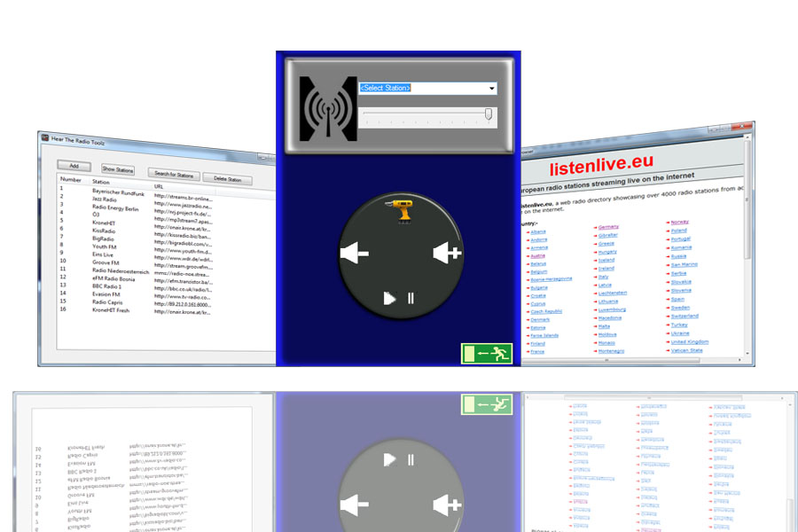This screenshot has height=532, width=798.
Task: Open the Liechtenstein country link
Action: pos(612,293)
